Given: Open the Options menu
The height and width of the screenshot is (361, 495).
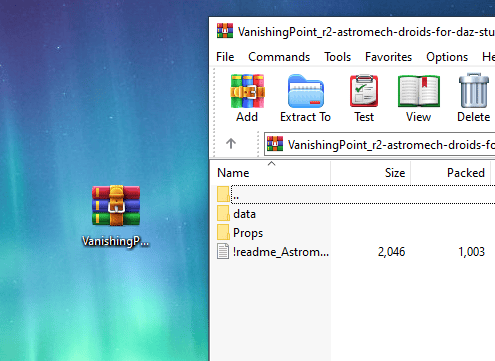Looking at the screenshot, I should click(447, 57).
